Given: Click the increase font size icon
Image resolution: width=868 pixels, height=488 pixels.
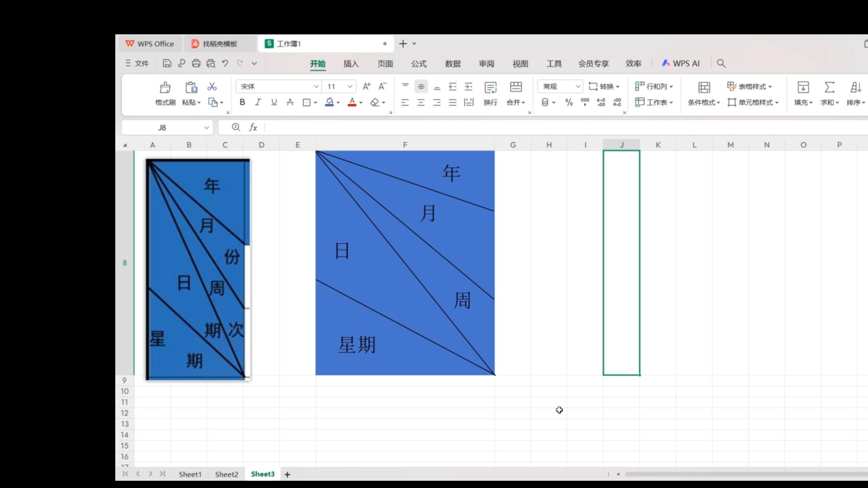Looking at the screenshot, I should 366,86.
